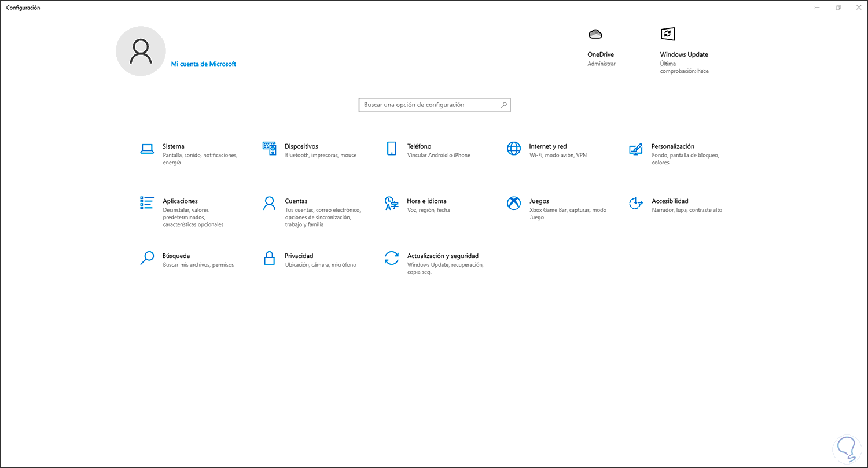This screenshot has height=468, width=868.
Task: Click the user avatar picture
Action: coord(141,51)
